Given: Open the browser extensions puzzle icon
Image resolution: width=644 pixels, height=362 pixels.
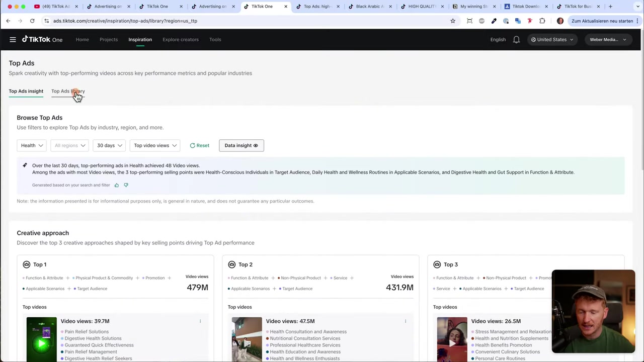Looking at the screenshot, I should pyautogui.click(x=542, y=21).
